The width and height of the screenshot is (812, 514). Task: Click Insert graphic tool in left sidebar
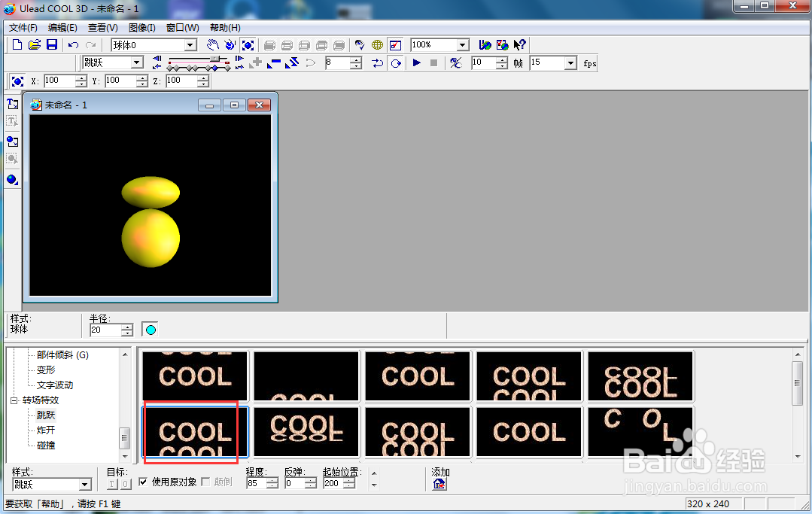click(x=12, y=141)
